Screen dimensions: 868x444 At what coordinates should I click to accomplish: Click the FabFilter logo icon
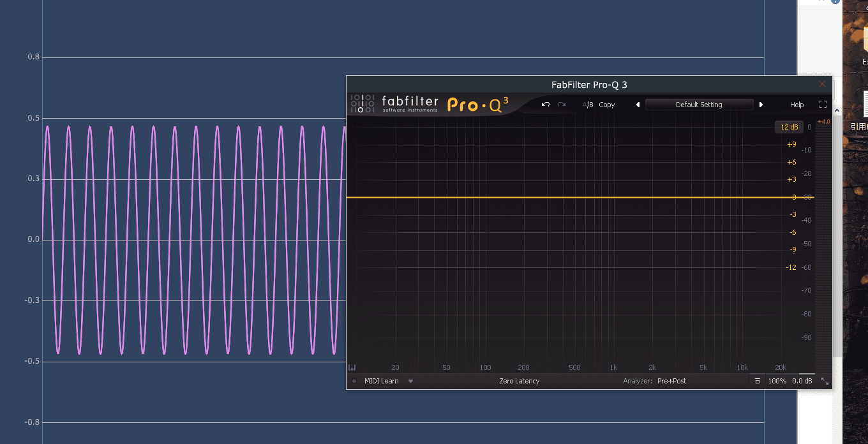tap(362, 104)
